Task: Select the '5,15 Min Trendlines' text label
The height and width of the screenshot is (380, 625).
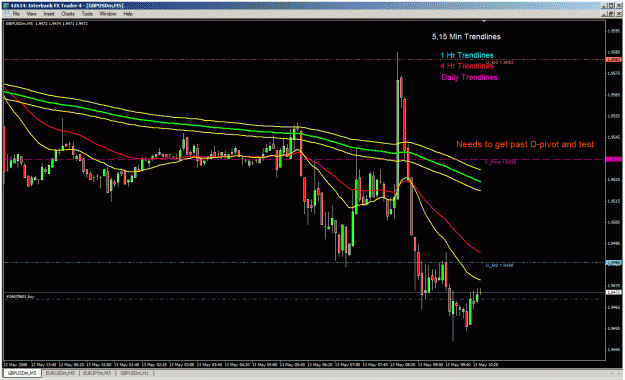Action: (x=466, y=37)
